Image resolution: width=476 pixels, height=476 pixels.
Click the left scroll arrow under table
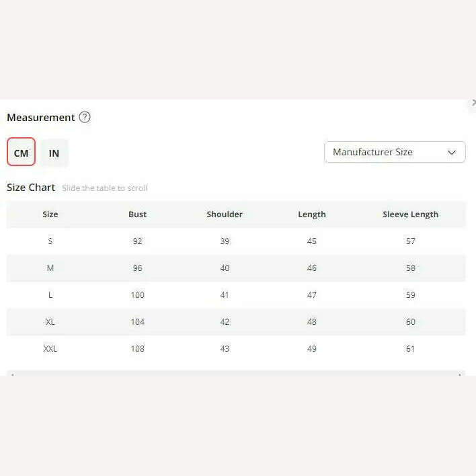coord(13,374)
